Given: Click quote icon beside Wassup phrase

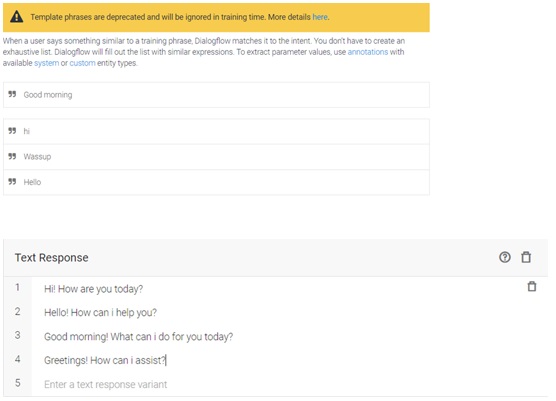Looking at the screenshot, I should (12, 156).
